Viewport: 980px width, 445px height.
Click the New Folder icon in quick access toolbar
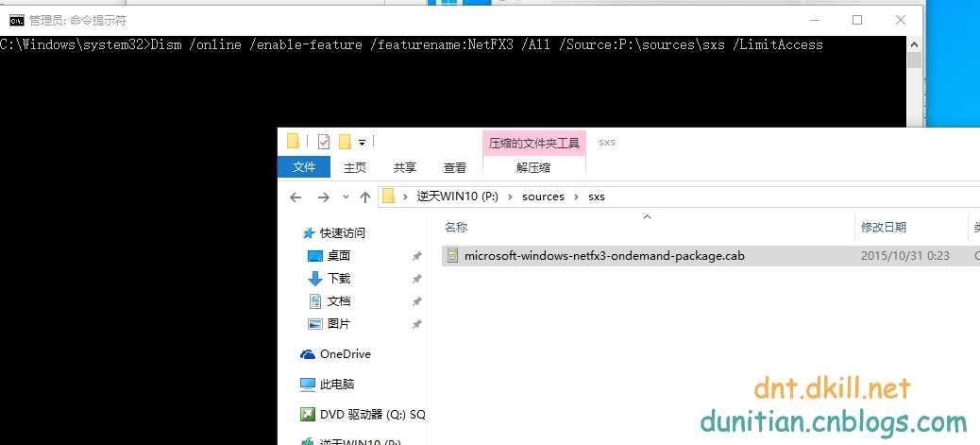click(345, 142)
